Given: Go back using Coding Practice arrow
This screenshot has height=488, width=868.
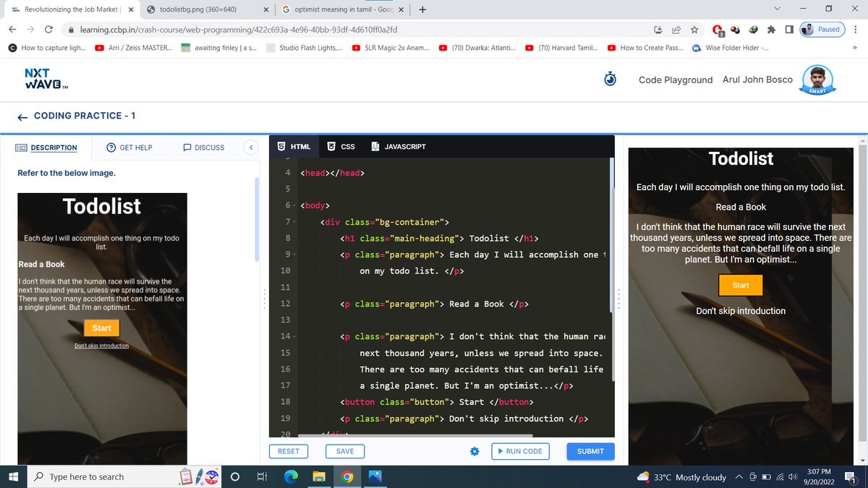Looking at the screenshot, I should click(x=22, y=116).
